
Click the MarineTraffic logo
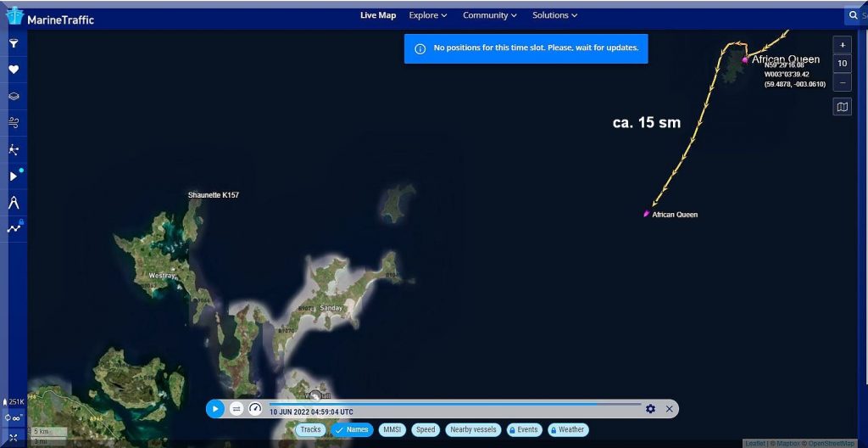tap(49, 17)
